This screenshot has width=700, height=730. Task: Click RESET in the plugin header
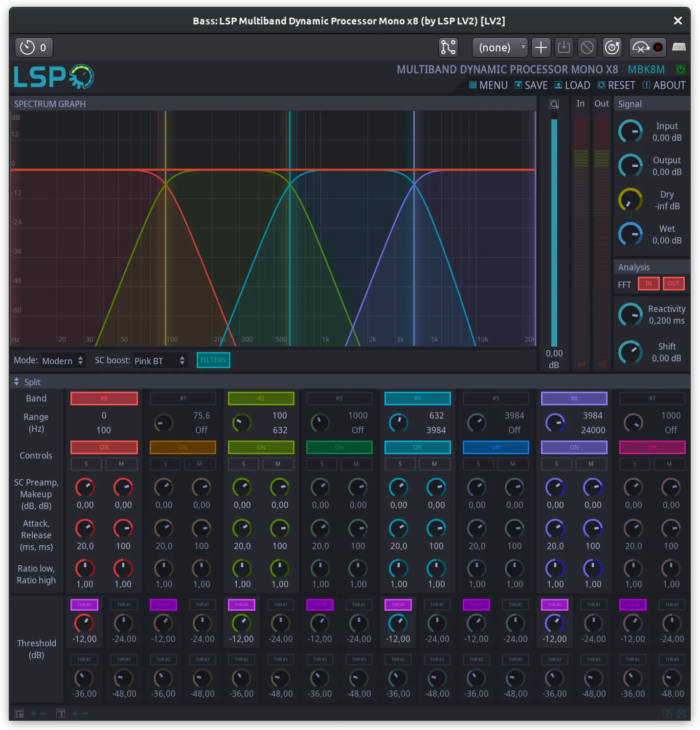click(x=616, y=85)
